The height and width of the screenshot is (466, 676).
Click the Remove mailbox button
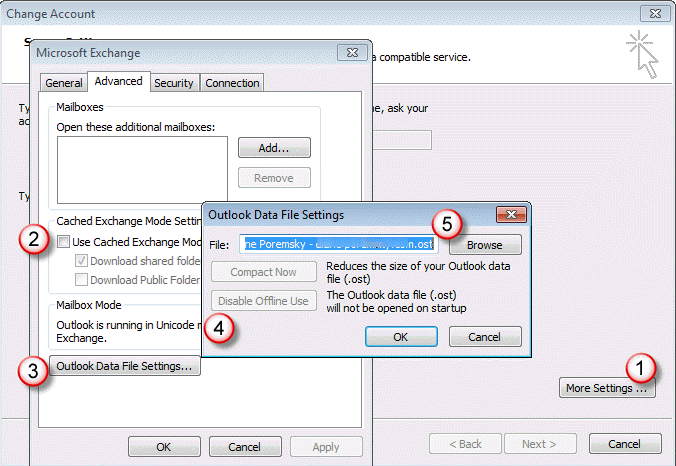tap(274, 178)
